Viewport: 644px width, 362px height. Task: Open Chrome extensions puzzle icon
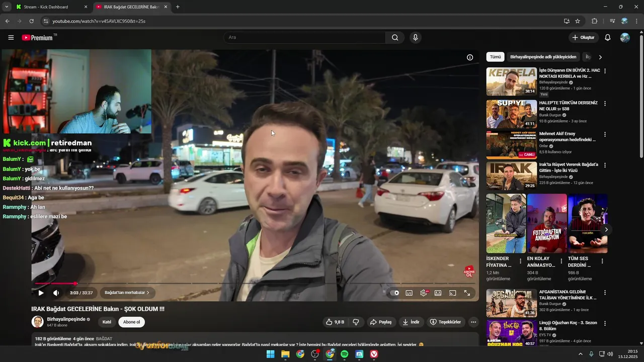(x=595, y=21)
